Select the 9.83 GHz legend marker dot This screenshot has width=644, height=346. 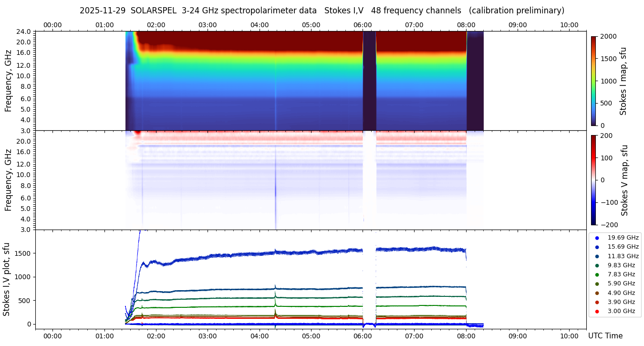click(x=597, y=265)
